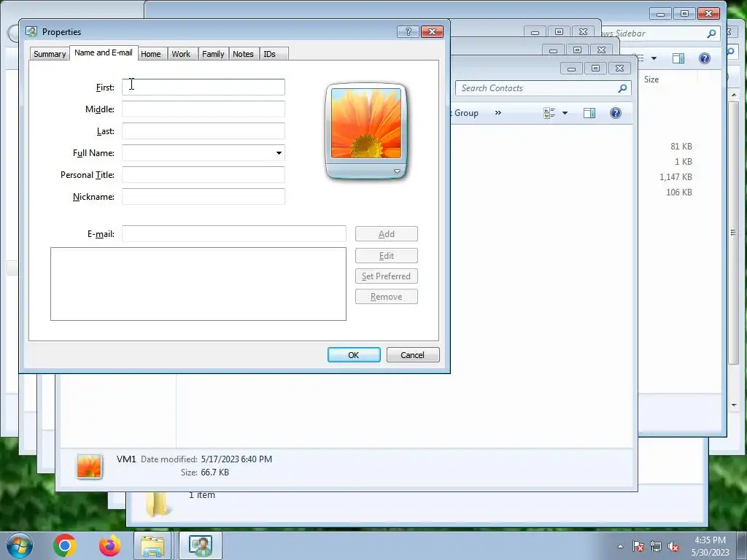
Task: Select the 106 KB size entry
Action: coord(679,192)
